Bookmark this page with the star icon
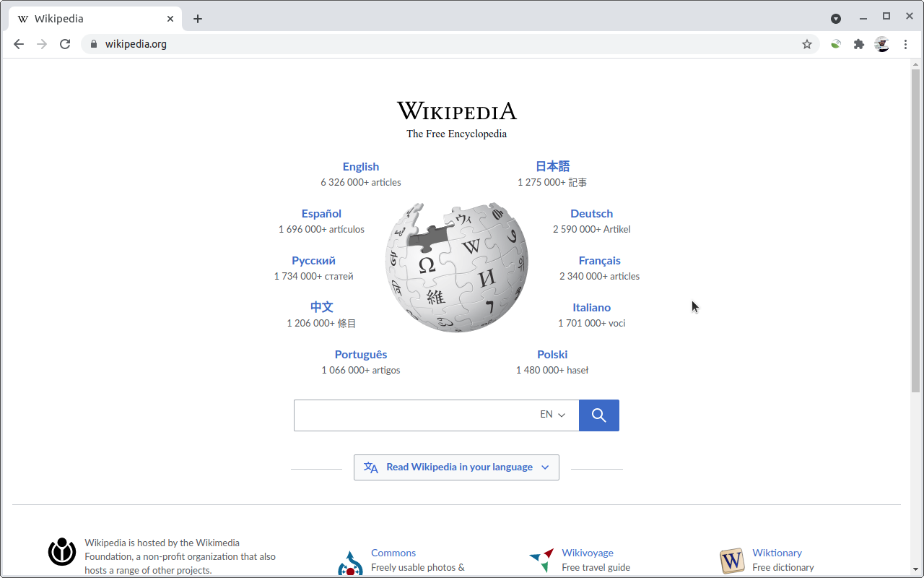The width and height of the screenshot is (924, 578). (x=807, y=44)
